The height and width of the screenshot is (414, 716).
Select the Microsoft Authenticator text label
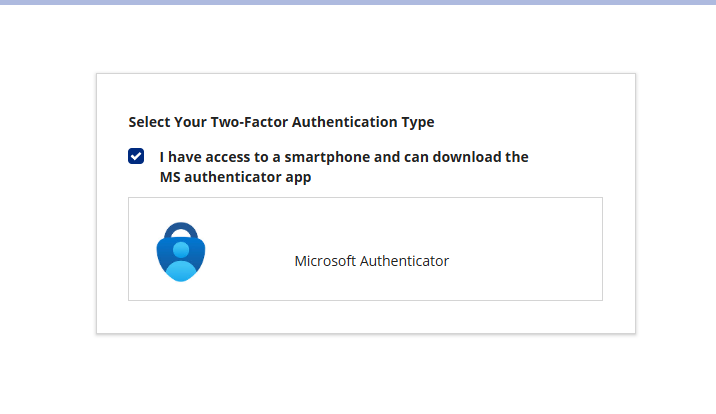[371, 261]
